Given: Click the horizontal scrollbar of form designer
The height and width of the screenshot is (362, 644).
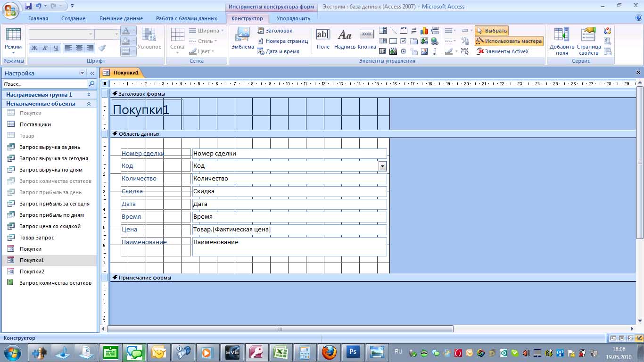Looking at the screenshot, I should 280,329.
